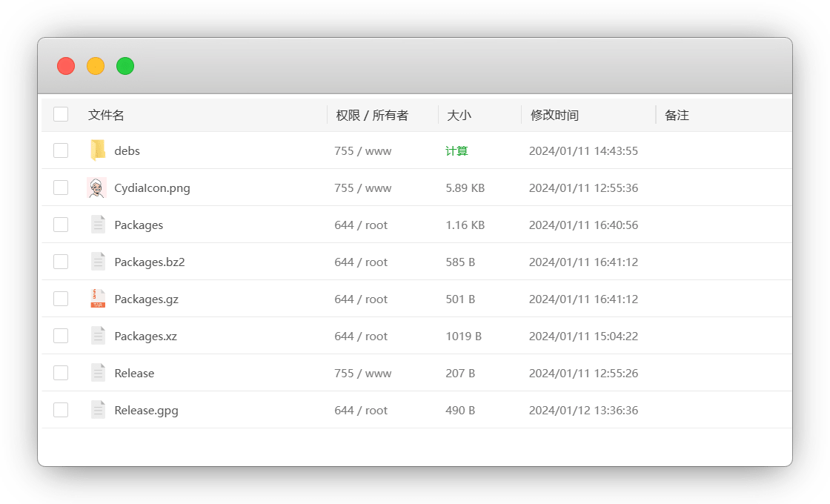Click the Release file icon
The image size is (830, 504).
point(98,373)
